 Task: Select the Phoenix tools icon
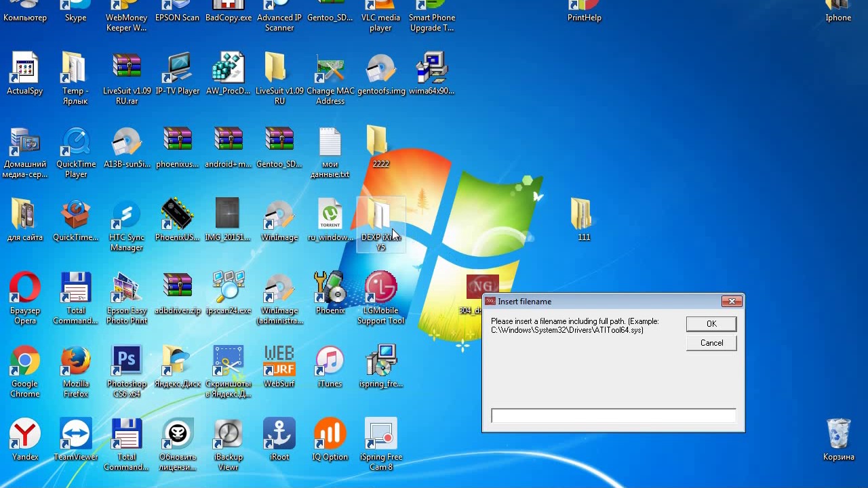(x=330, y=293)
